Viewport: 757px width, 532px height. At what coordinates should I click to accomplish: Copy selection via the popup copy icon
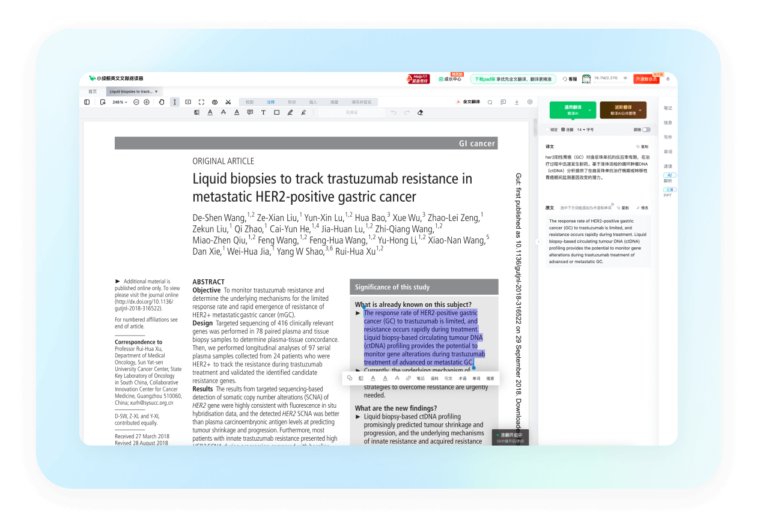(x=350, y=378)
